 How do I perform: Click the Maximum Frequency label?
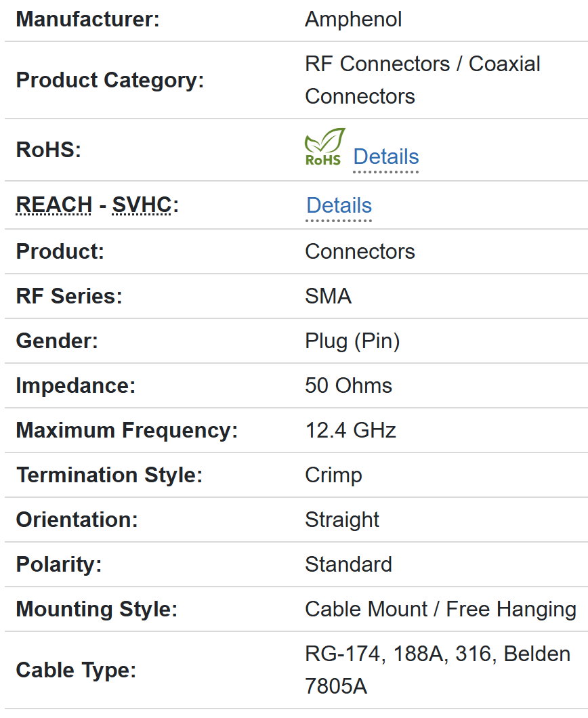pyautogui.click(x=127, y=430)
